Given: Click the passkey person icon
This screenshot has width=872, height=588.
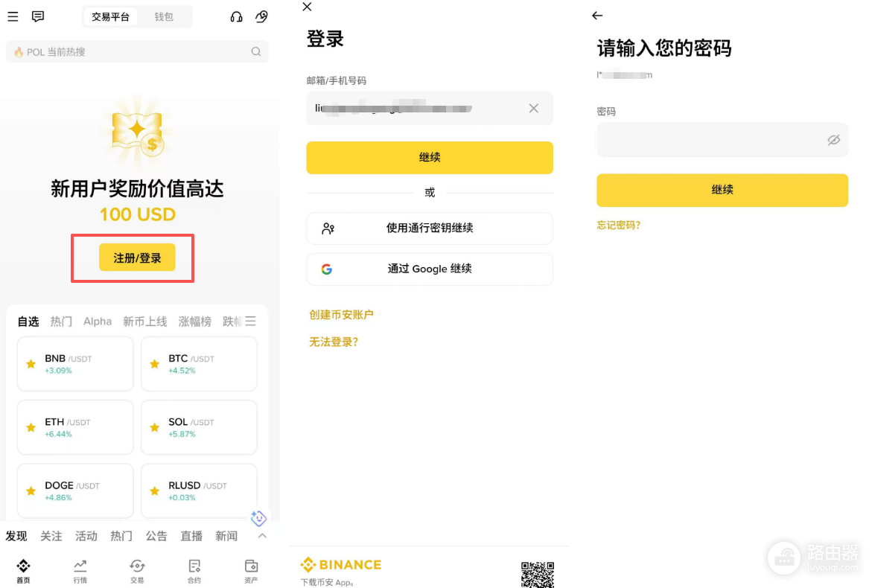Looking at the screenshot, I should [328, 229].
